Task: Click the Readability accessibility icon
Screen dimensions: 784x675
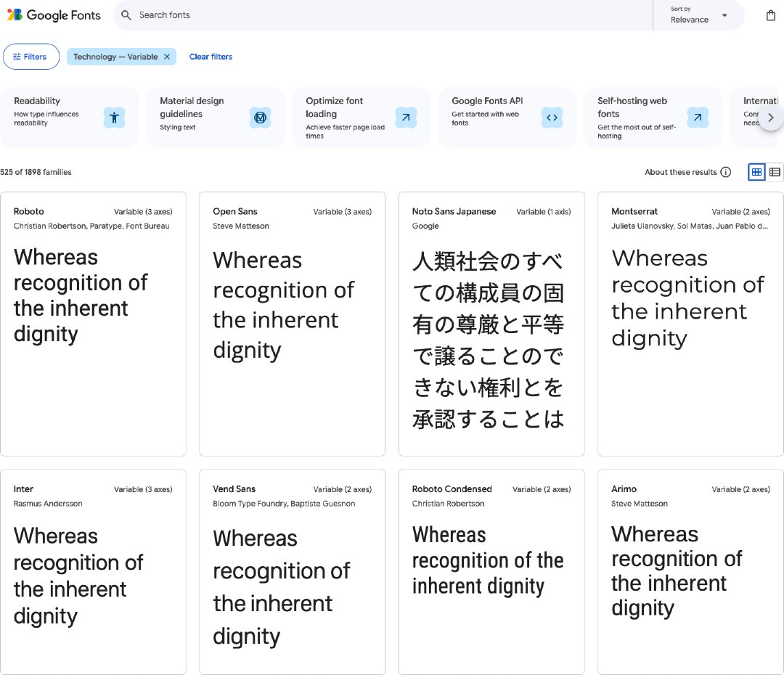Action: (x=114, y=118)
